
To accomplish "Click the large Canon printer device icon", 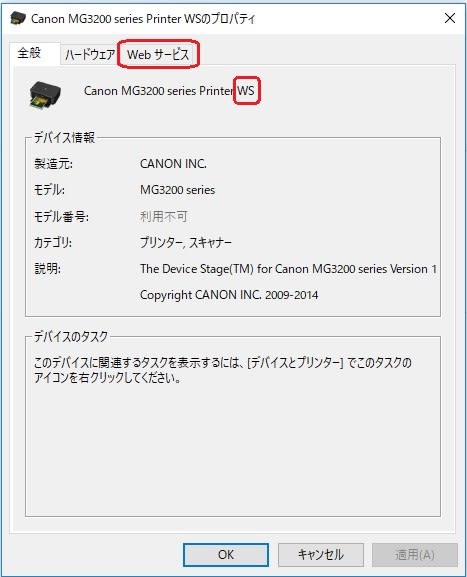I will (x=45, y=94).
